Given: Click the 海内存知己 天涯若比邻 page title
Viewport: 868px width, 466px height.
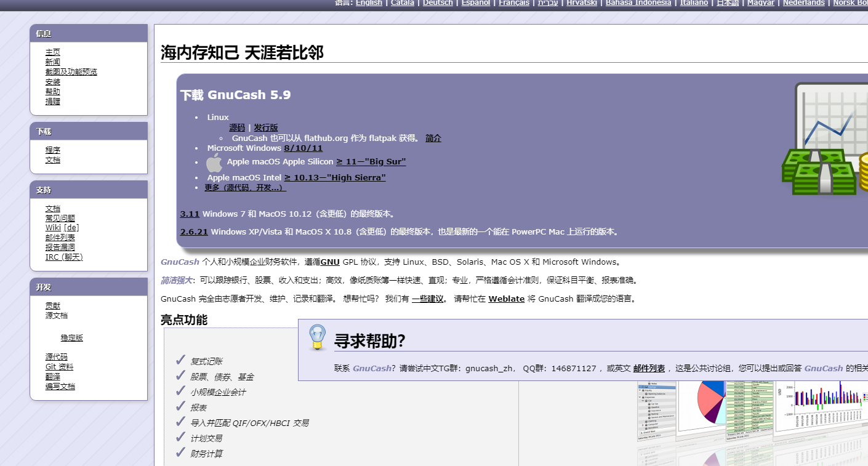Looking at the screenshot, I should tap(242, 53).
